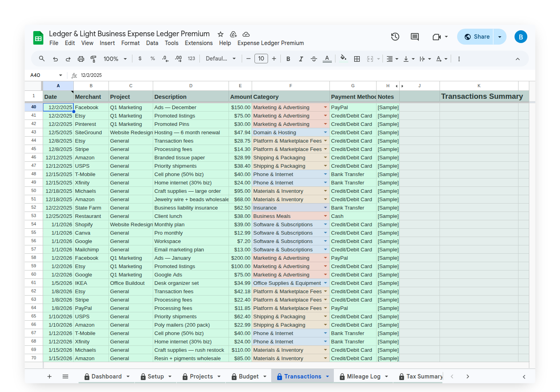Open the Format menu
This screenshot has height=392, width=560.
(x=130, y=43)
